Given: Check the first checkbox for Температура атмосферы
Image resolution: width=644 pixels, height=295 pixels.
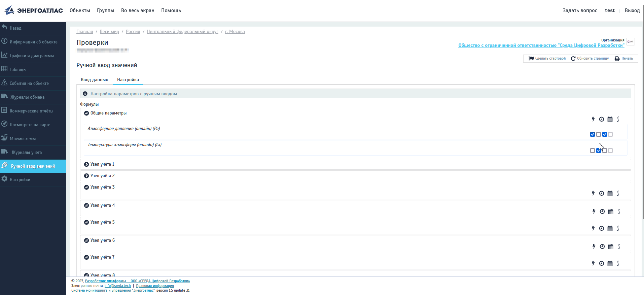Looking at the screenshot, I should pyautogui.click(x=593, y=151).
